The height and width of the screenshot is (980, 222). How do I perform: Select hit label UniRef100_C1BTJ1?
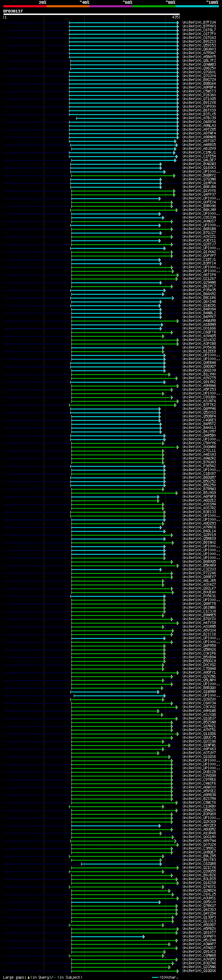[x=199, y=260]
